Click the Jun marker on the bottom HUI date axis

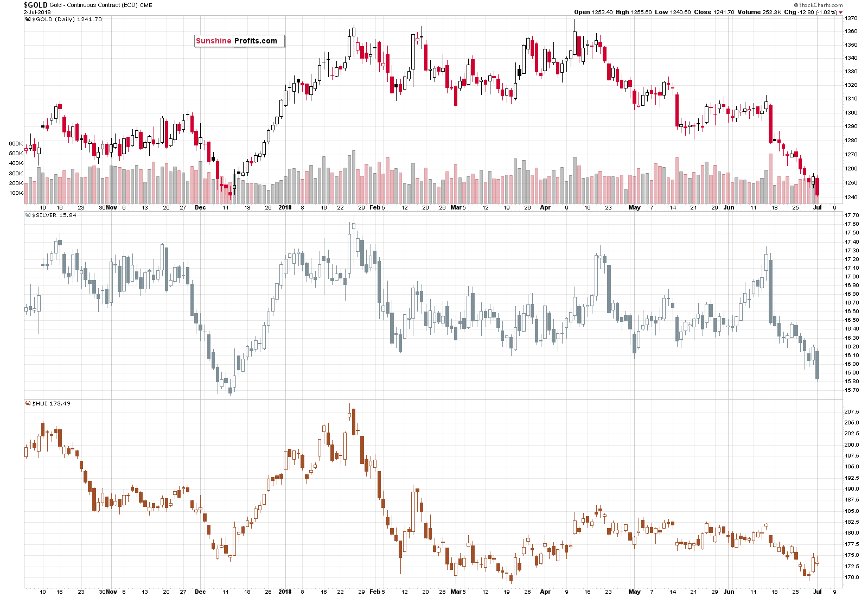click(x=729, y=592)
